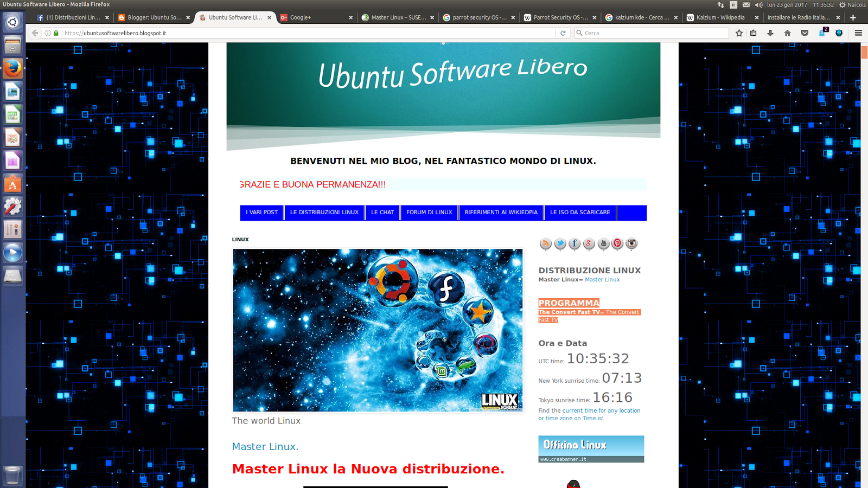The height and width of the screenshot is (488, 868).
Task: Open Ubuntu Software Center from the launcher
Action: pyautogui.click(x=12, y=184)
